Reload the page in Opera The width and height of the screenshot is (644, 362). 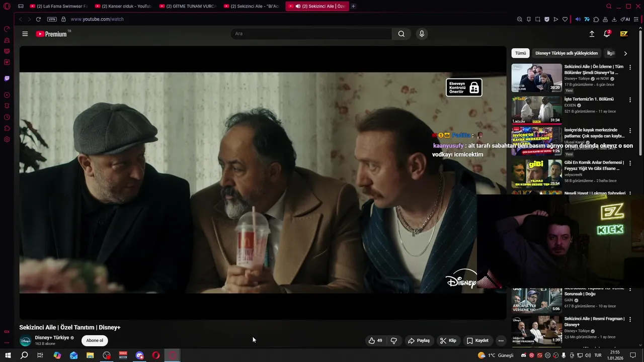[38, 19]
